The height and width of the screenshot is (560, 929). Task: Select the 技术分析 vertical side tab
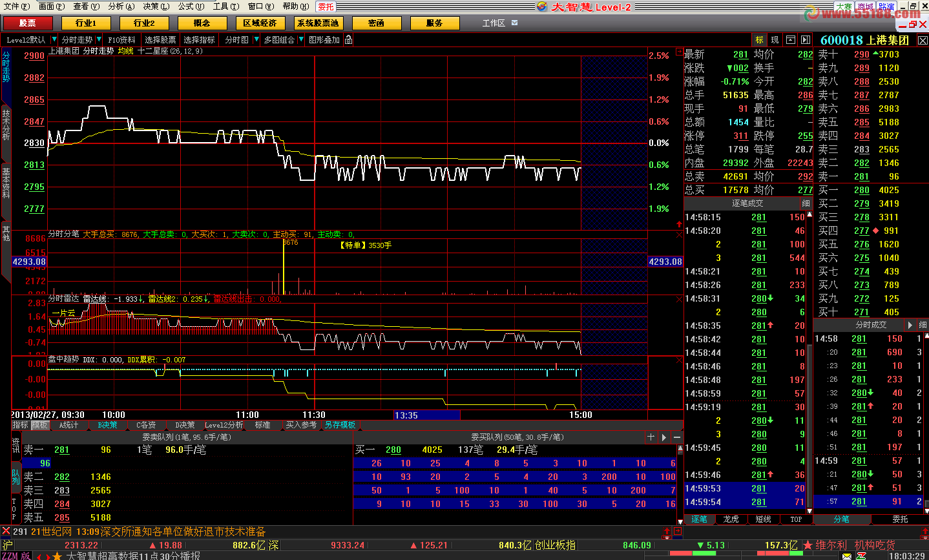click(x=6, y=125)
